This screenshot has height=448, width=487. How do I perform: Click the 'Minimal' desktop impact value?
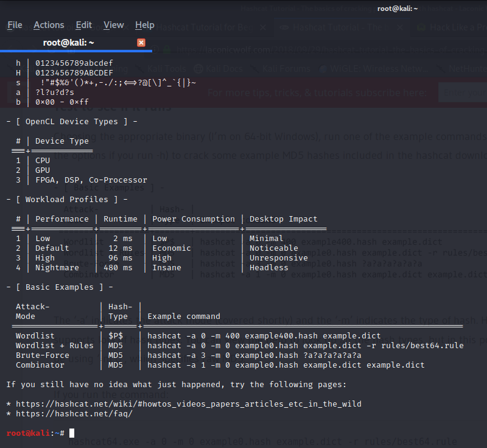click(x=266, y=239)
